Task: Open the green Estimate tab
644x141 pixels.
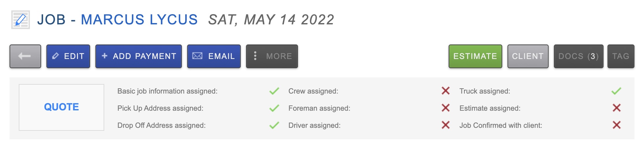Action: [x=475, y=56]
